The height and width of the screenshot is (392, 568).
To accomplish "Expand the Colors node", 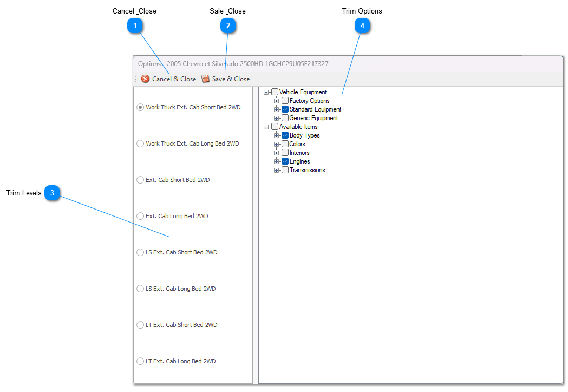I will tap(276, 145).
